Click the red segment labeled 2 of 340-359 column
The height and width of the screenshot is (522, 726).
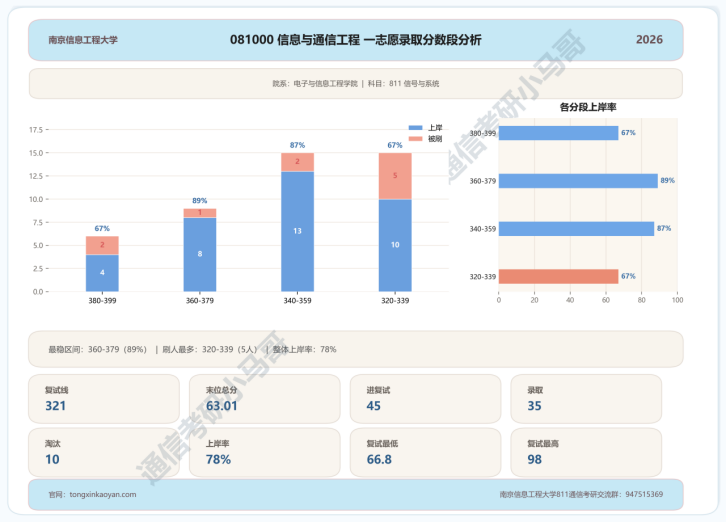pyautogui.click(x=297, y=162)
